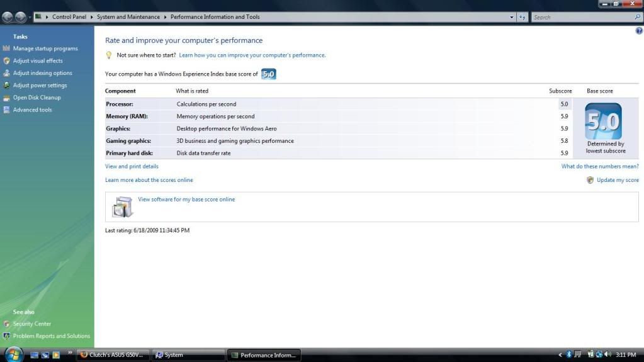This screenshot has height=362, width=644.
Task: Open recent pages dropdown beside Forward arrow
Action: pyautogui.click(x=30, y=17)
